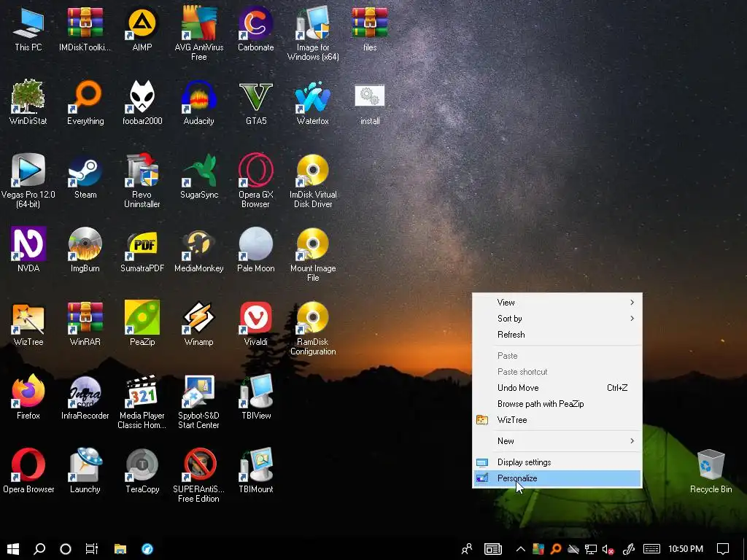The height and width of the screenshot is (560, 747).
Task: Click the files archive icon
Action: 370,24
